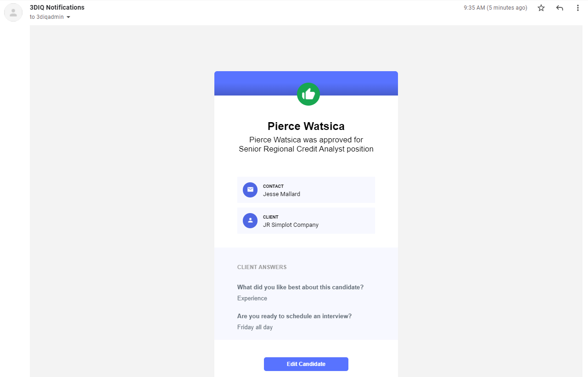Click the envelope icon beside Contact
Image resolution: width=588 pixels, height=377 pixels.
tap(250, 190)
